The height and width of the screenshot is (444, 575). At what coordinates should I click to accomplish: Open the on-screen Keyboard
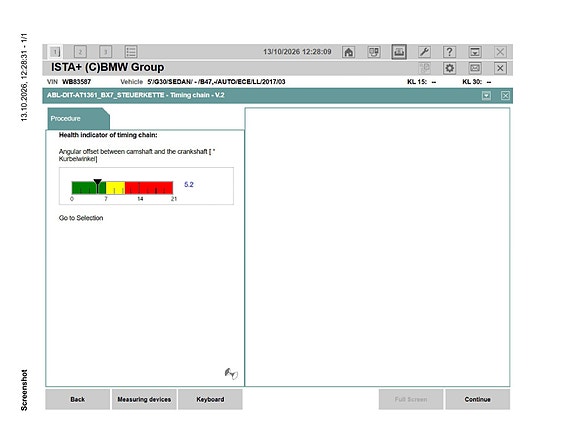pos(210,399)
